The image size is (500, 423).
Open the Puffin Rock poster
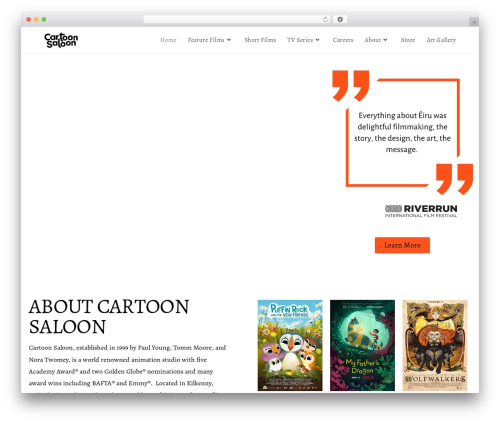click(290, 345)
